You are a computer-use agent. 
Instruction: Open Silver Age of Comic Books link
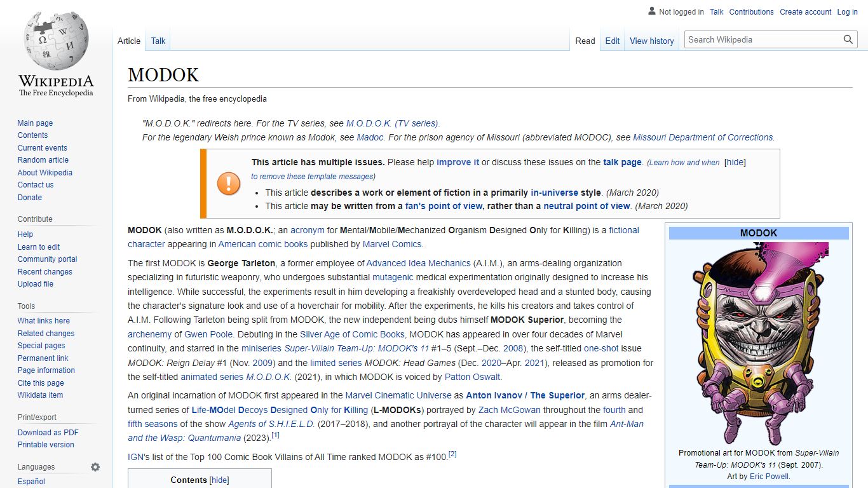[352, 334]
